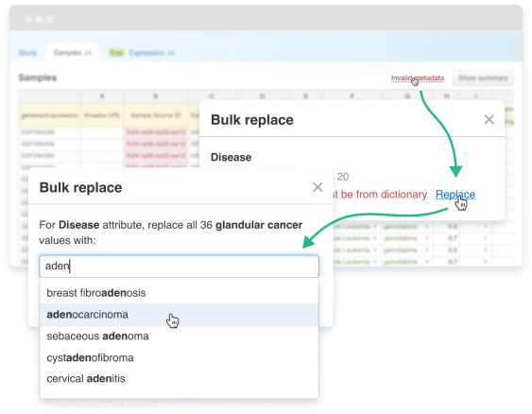Switch to the Study tab

27,53
